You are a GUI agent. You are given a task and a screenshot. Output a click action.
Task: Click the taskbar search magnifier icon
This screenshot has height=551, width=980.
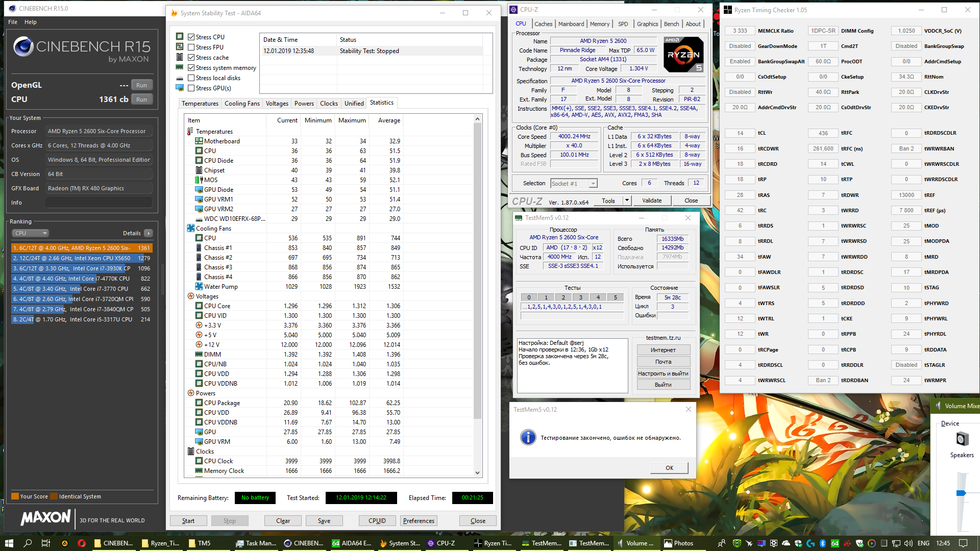[x=28, y=543]
